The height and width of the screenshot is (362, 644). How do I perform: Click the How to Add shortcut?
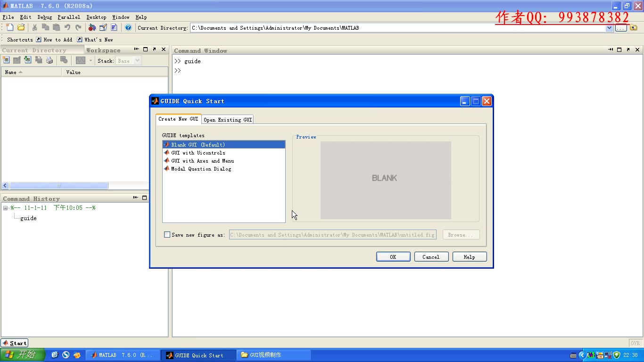coord(54,40)
